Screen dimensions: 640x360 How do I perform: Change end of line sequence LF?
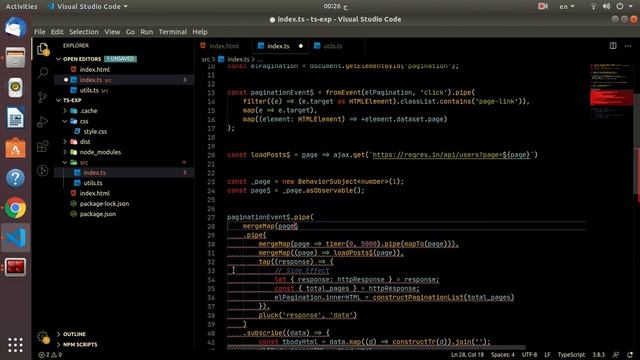(x=547, y=355)
